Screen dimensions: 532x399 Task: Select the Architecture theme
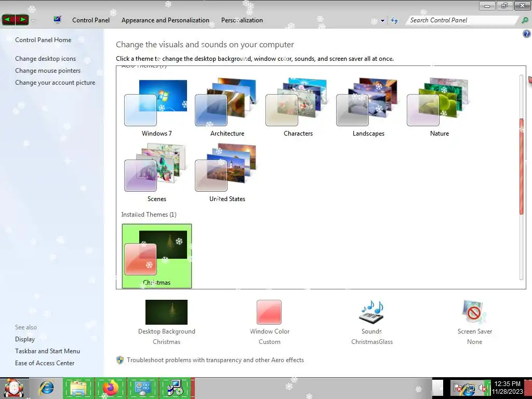(227, 107)
